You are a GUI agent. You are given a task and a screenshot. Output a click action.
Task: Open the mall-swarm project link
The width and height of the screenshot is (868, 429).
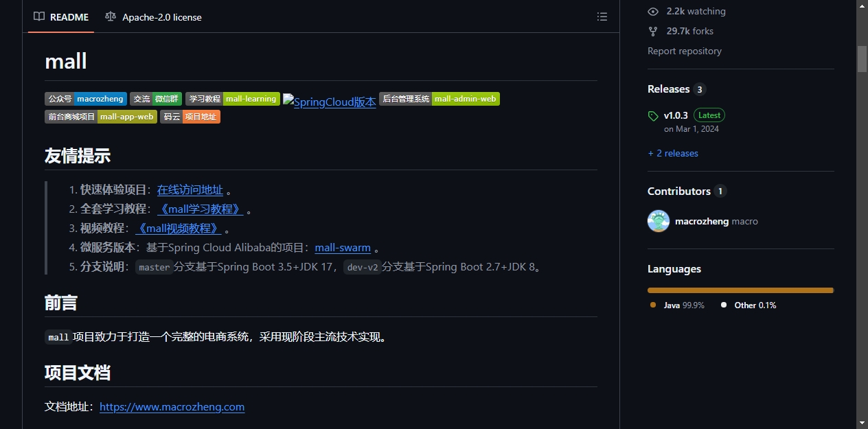(x=343, y=247)
